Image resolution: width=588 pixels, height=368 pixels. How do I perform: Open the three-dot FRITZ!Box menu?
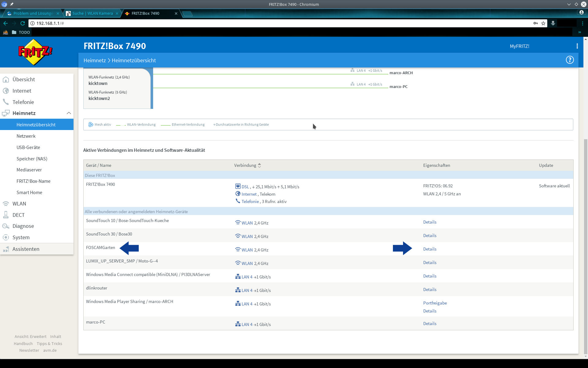pyautogui.click(x=577, y=46)
